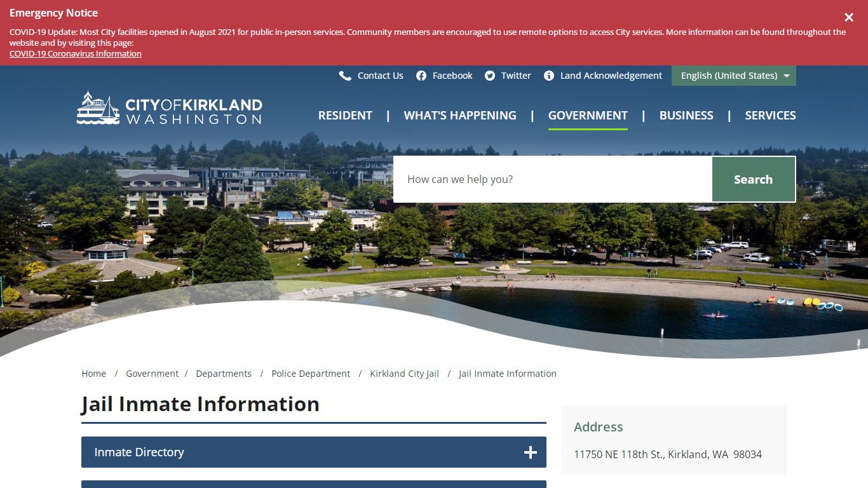Click the Jail Inmate Information breadcrumb text
The height and width of the screenshot is (488, 868).
pos(508,374)
